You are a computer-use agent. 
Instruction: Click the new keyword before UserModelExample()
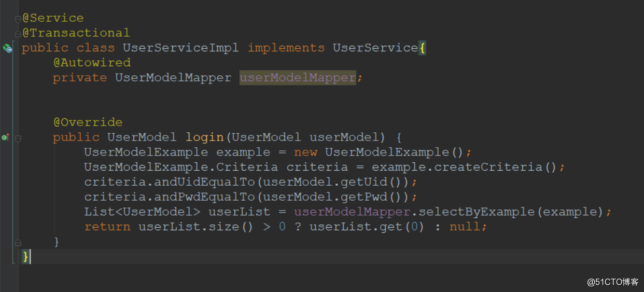click(x=305, y=152)
